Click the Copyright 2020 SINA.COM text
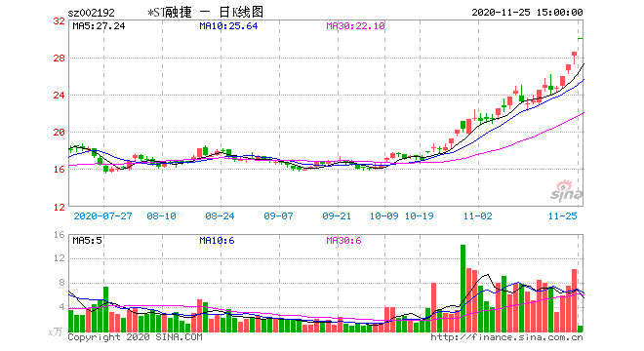 [135, 337]
